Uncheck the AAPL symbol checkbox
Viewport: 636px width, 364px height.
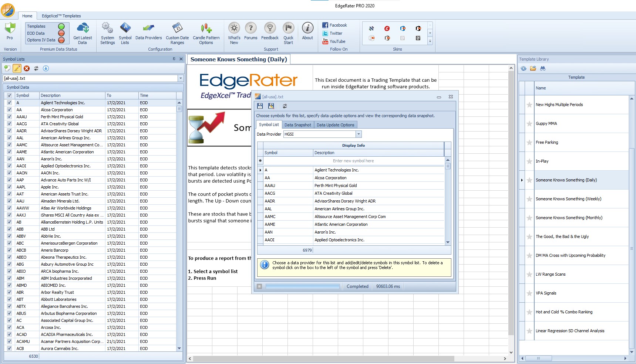(x=9, y=187)
